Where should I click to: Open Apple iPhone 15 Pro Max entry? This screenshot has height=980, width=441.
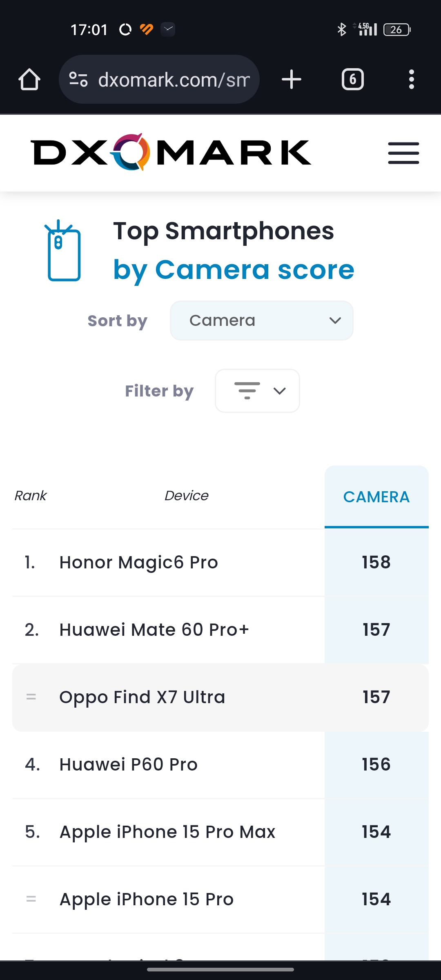tap(167, 832)
